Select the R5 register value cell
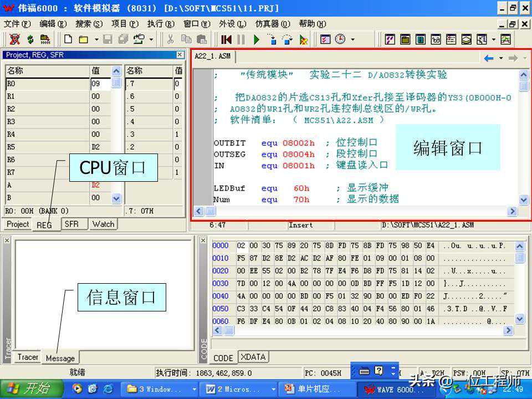This screenshot has width=532, height=399. click(x=100, y=147)
